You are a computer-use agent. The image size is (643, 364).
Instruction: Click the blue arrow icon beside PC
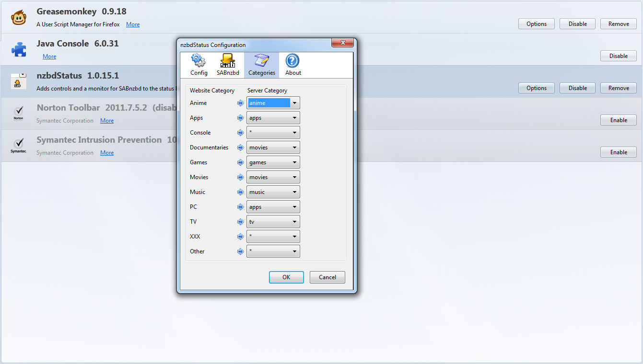(241, 207)
